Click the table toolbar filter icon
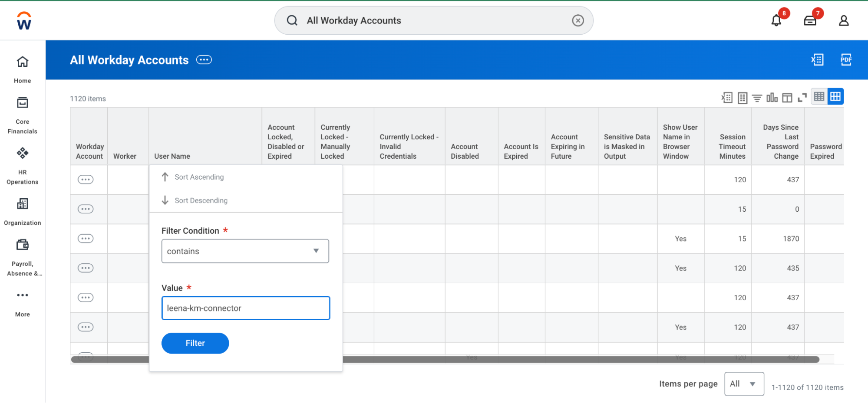The height and width of the screenshot is (403, 868). click(x=757, y=98)
